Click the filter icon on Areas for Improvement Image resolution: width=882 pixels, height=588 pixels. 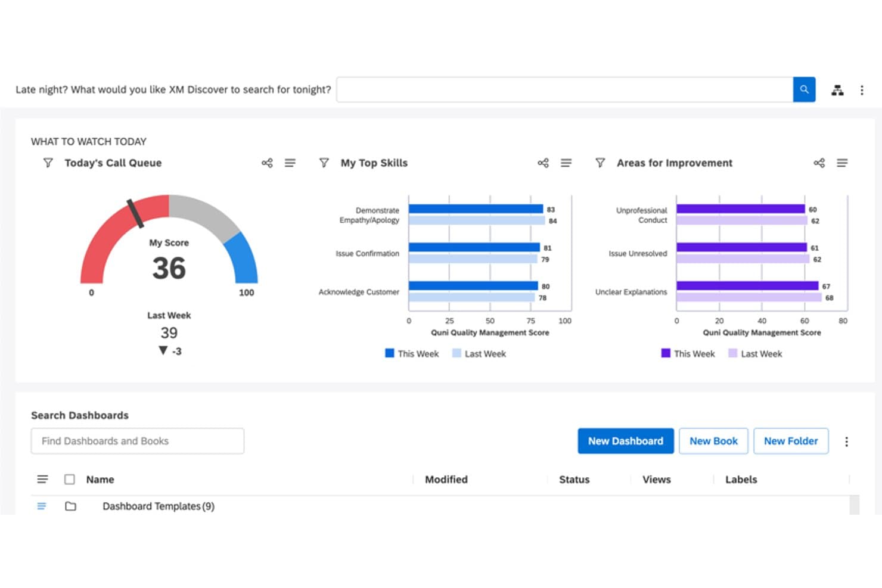coord(600,163)
